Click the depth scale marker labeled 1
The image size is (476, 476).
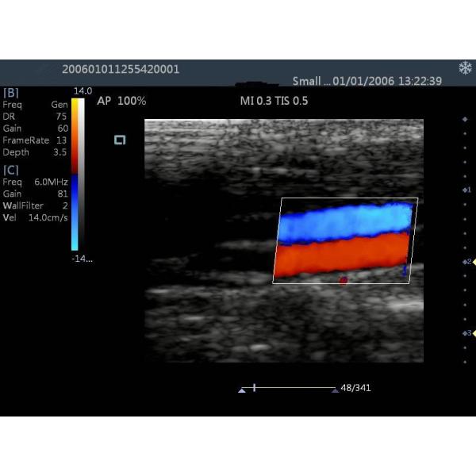click(467, 190)
